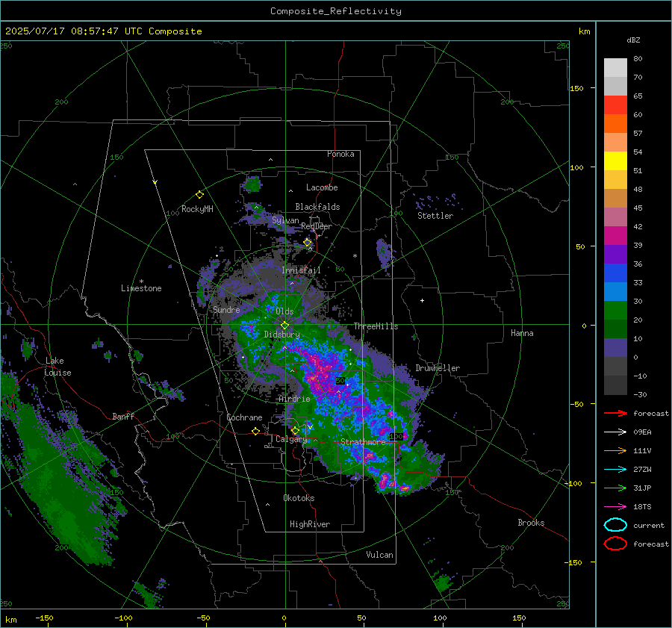Select the 39 dBZ purple swatch
Image resolution: width=672 pixels, height=628 pixels.
(x=615, y=254)
